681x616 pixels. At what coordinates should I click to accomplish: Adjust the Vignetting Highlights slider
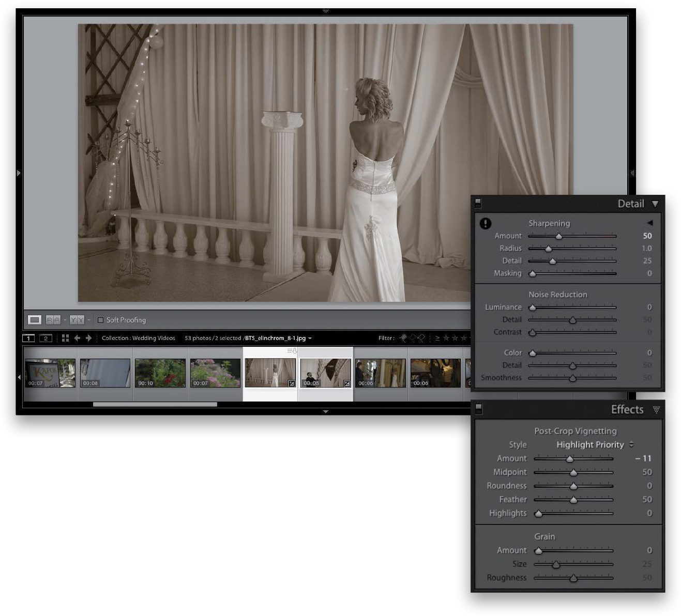coord(573,514)
